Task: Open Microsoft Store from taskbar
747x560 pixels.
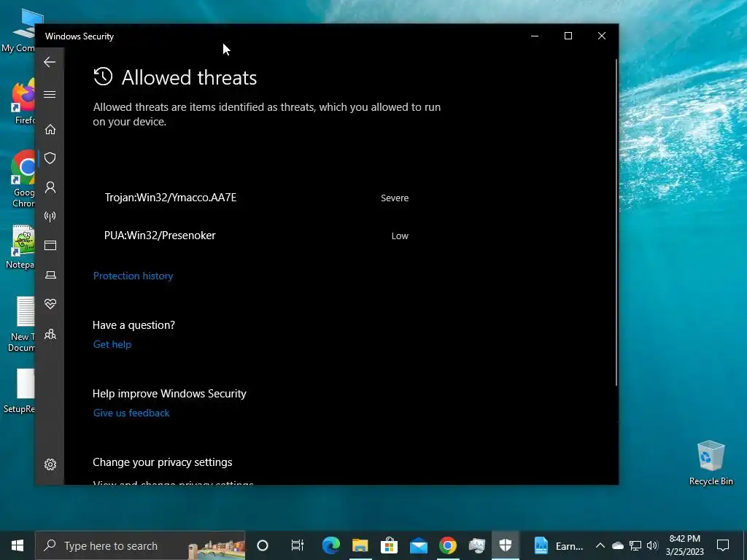Action: (390, 545)
